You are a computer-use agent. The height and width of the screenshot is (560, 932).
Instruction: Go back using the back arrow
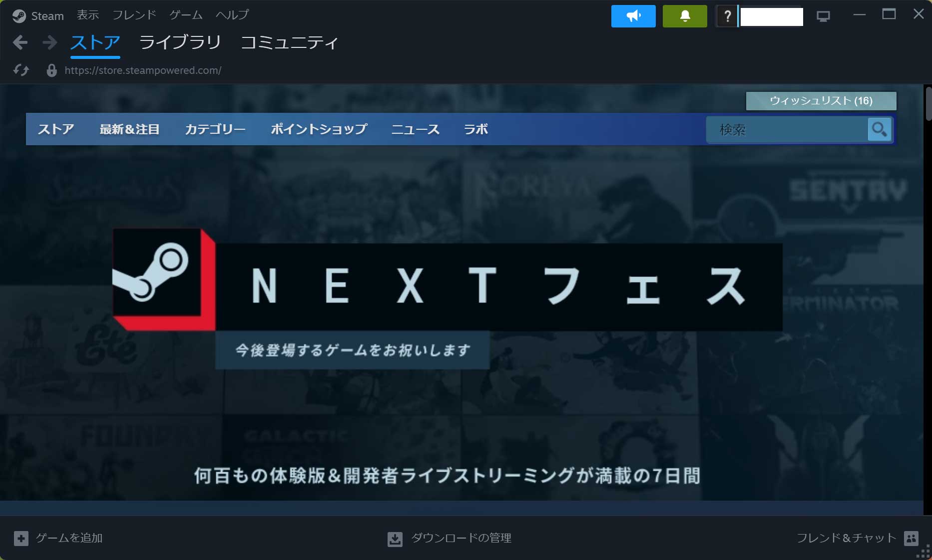click(20, 43)
